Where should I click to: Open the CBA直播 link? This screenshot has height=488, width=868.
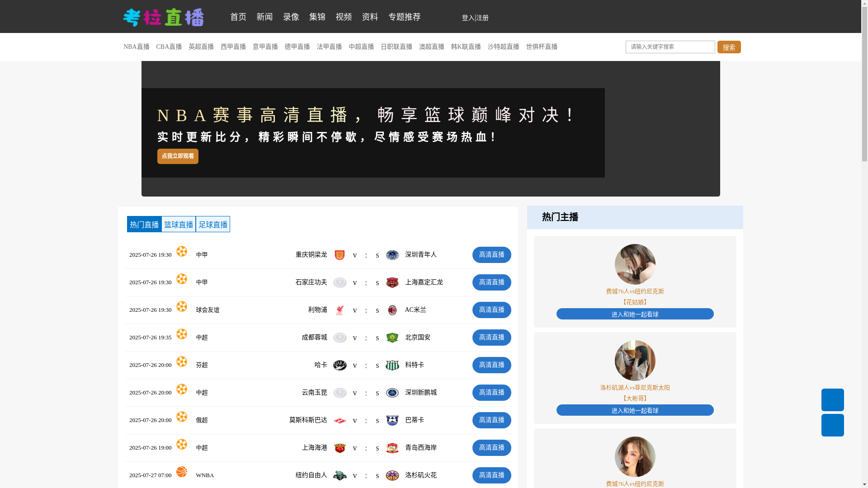169,47
